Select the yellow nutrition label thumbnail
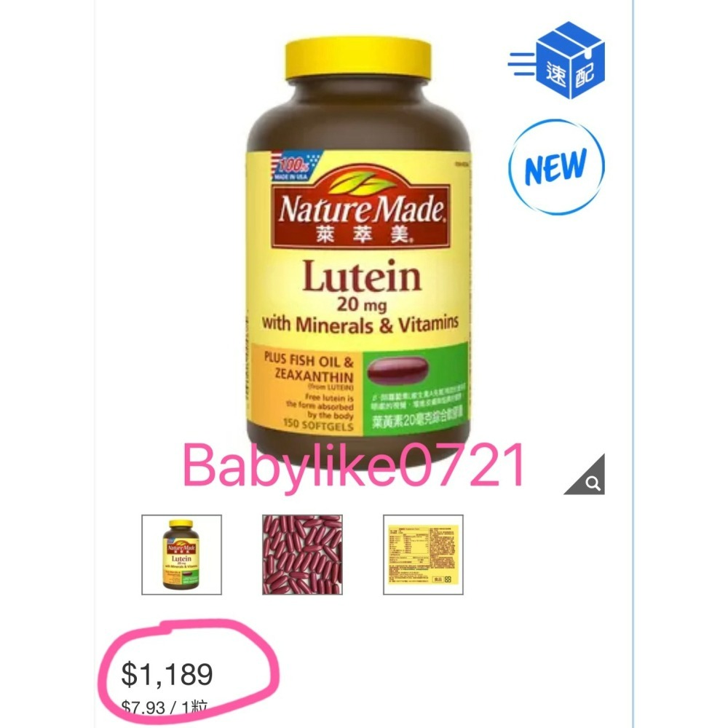Screen dimensions: 728x728 point(423,555)
